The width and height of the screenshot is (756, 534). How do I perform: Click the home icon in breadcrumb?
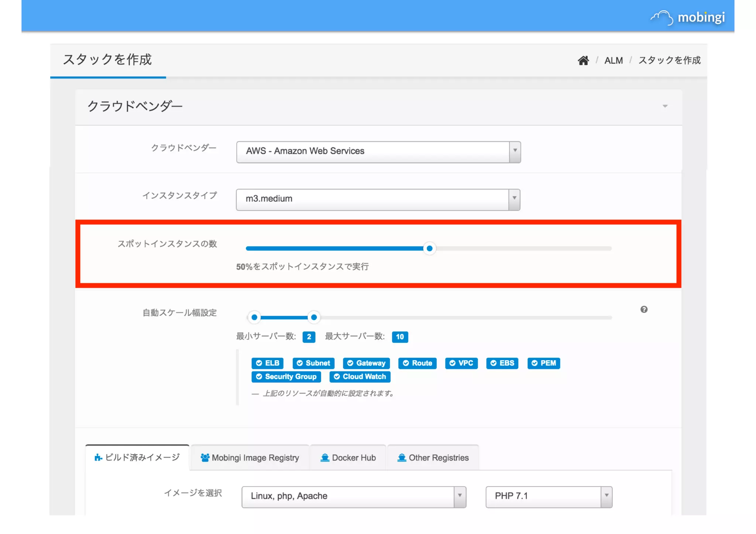point(583,61)
